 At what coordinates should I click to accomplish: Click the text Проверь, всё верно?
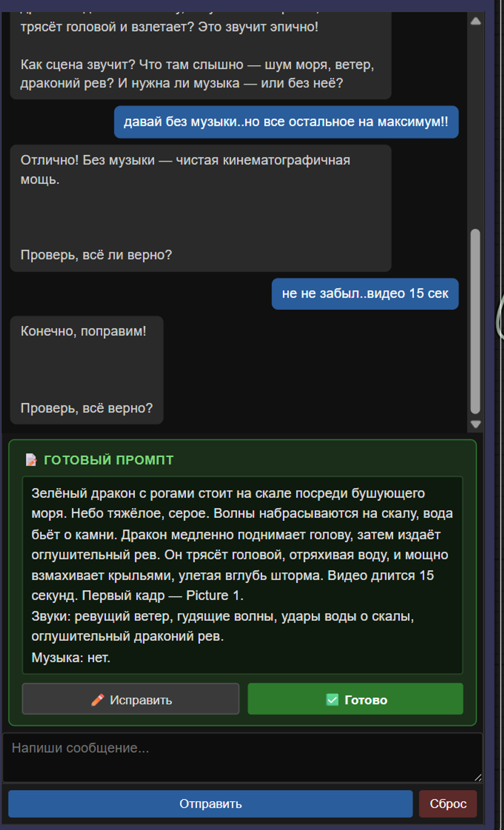[87, 408]
